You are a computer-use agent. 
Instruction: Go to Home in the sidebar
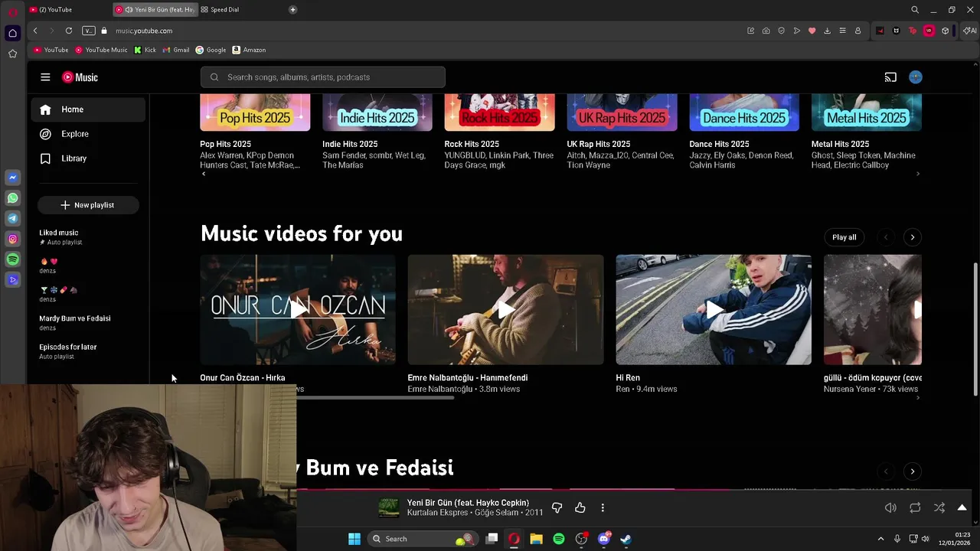pyautogui.click(x=88, y=109)
